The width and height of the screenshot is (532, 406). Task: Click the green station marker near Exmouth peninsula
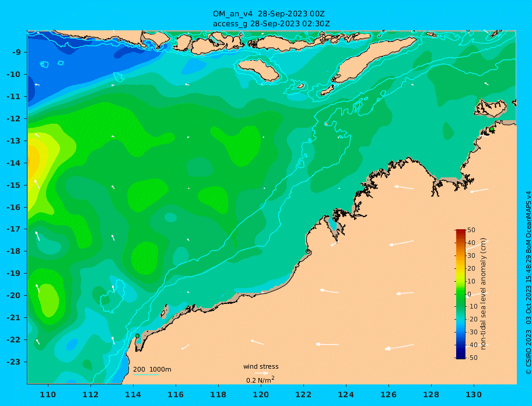[x=137, y=336]
